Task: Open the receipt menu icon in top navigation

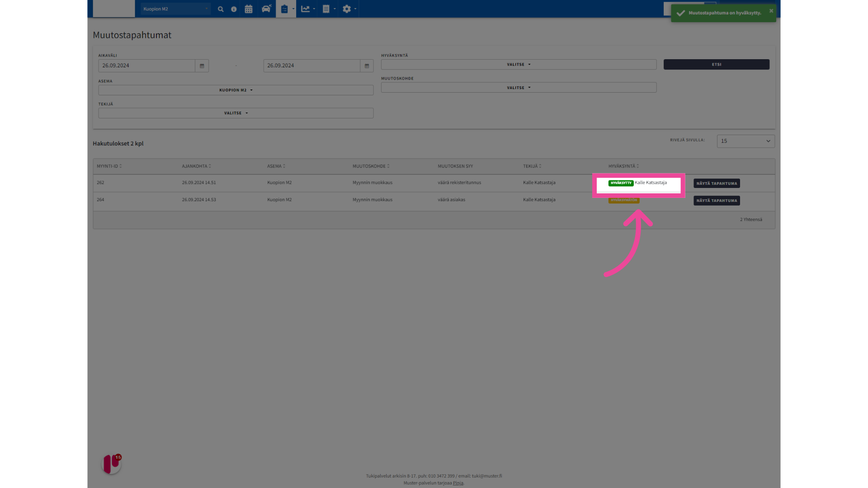Action: point(329,9)
